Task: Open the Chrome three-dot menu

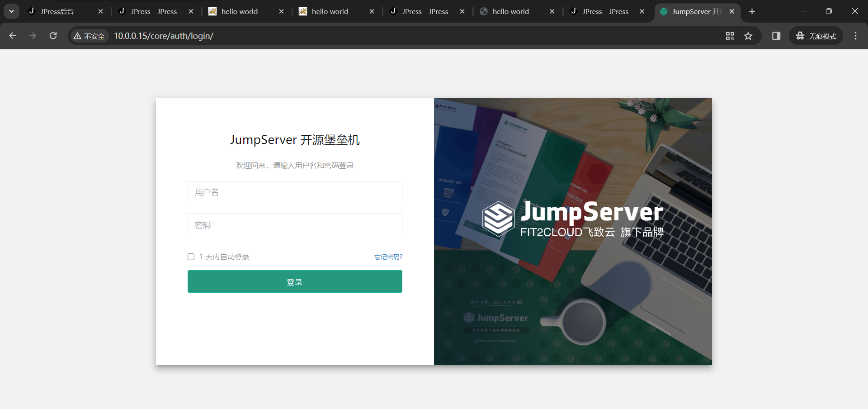Action: 855,36
